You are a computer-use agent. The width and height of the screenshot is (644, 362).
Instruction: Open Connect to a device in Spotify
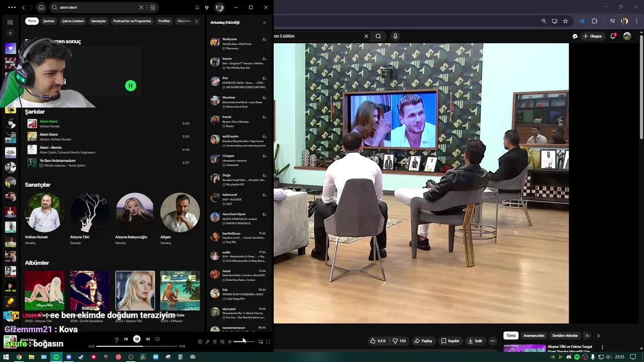tap(222, 342)
